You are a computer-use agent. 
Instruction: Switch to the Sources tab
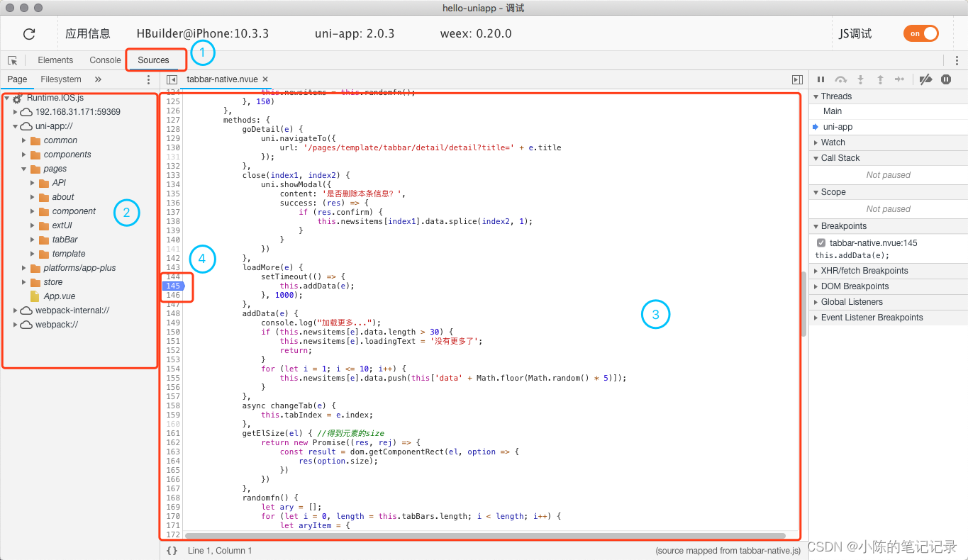pyautogui.click(x=154, y=60)
